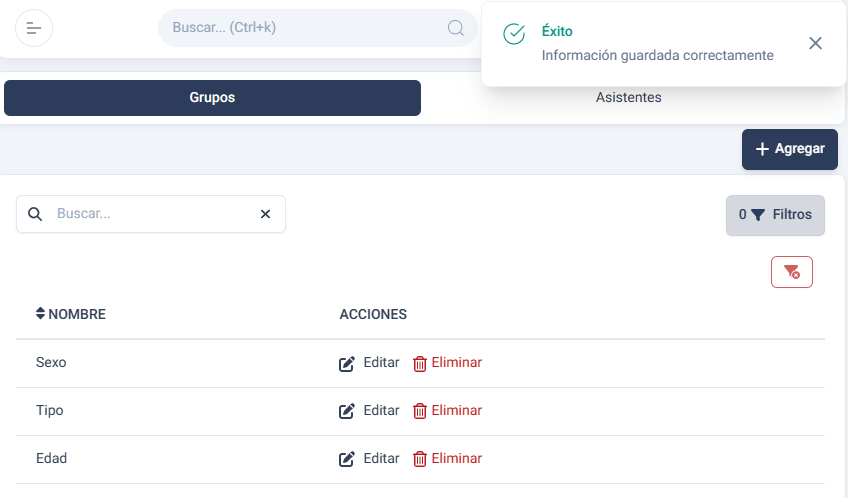Select the Edad row name
The image size is (848, 498).
[x=51, y=459]
